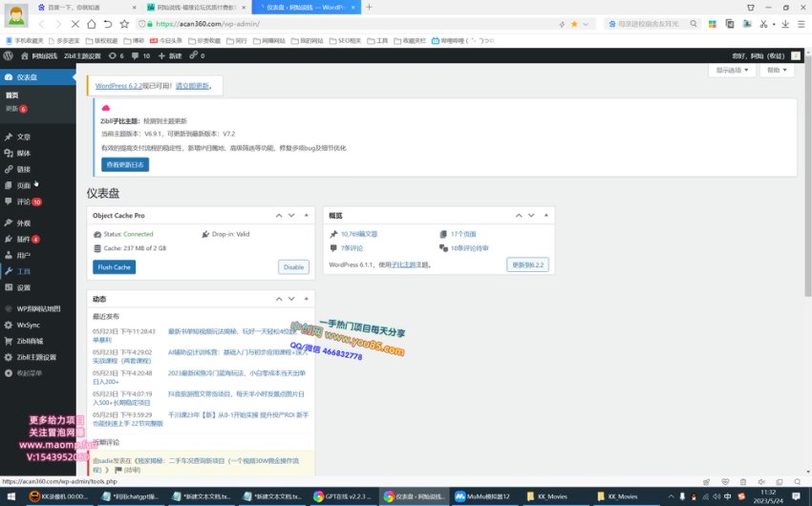Open the WordPress logo menu in admin bar

[x=8, y=56]
